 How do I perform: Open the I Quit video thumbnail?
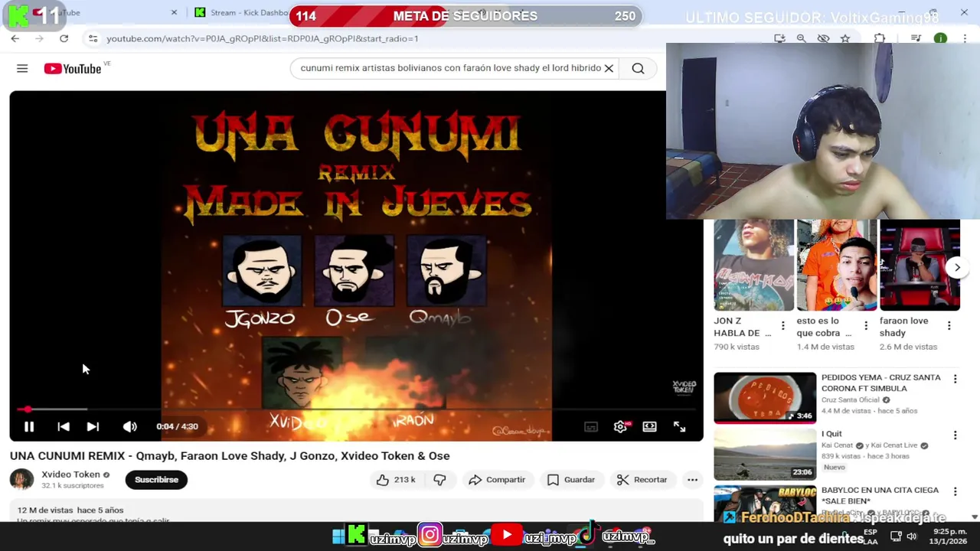point(765,455)
